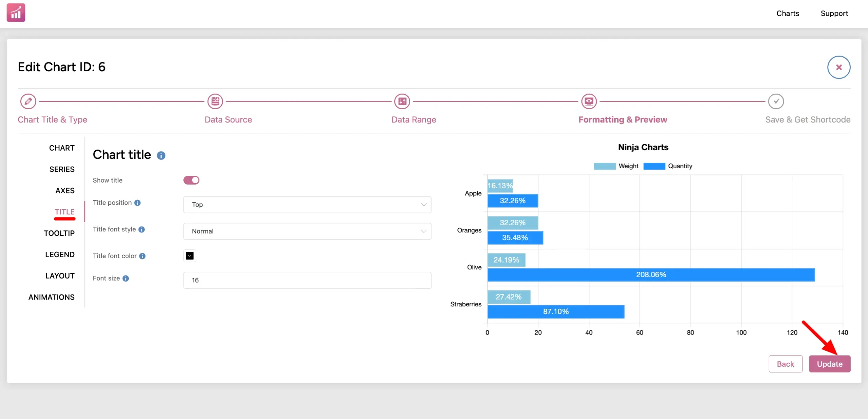The width and height of the screenshot is (868, 419).
Task: Click info icon beside Font size
Action: pos(126,278)
